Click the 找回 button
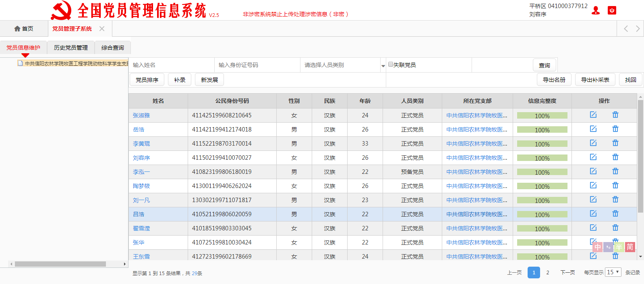 (x=631, y=80)
